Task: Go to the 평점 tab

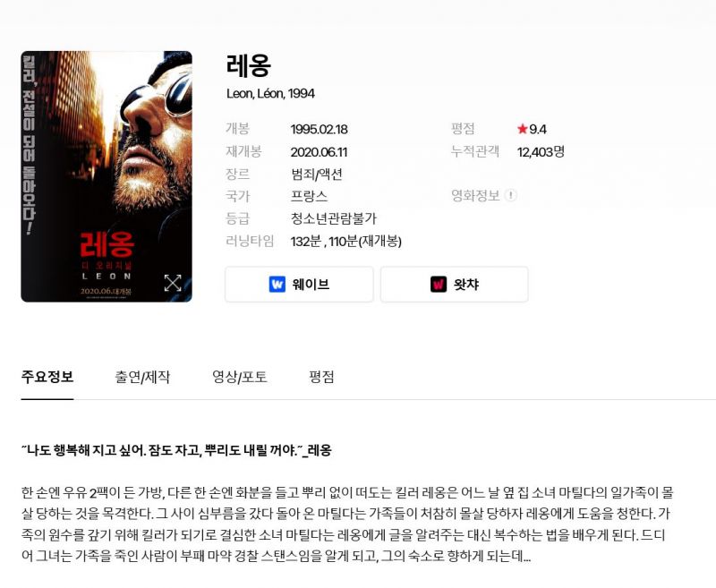Action: point(321,377)
